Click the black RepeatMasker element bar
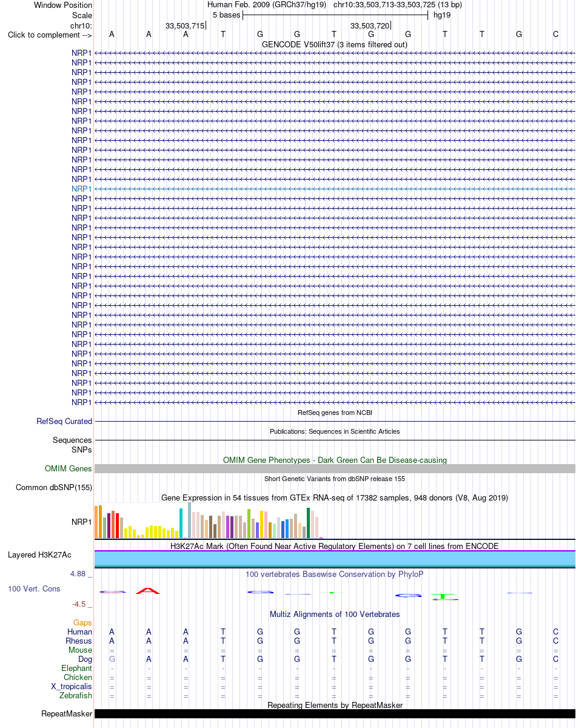Screen dimensions: 576x728 335,713
